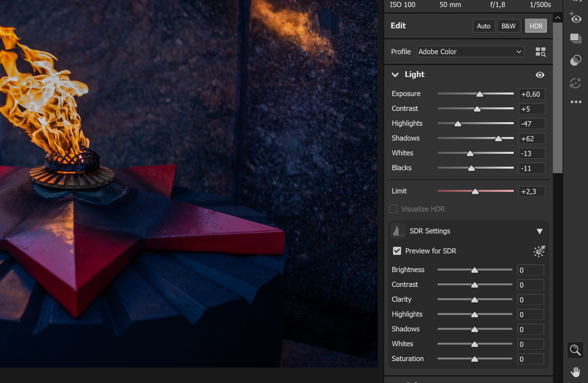Enable the Visualize HDR checkbox

pos(393,209)
